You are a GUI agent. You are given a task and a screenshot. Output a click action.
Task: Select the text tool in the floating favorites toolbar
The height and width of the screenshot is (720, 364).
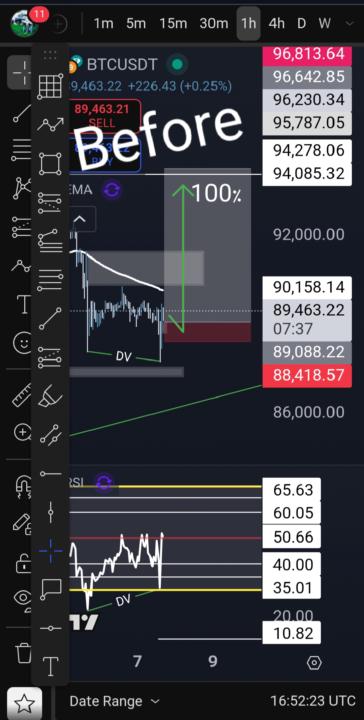pos(50,666)
